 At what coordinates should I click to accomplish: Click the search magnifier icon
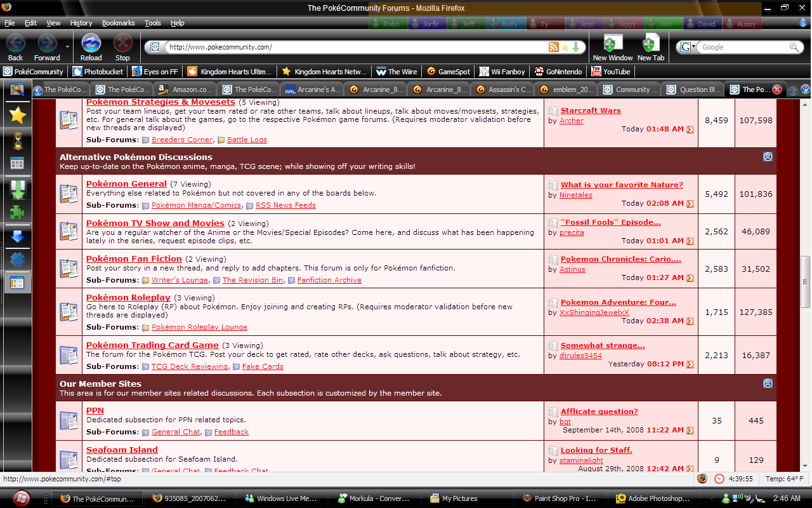[x=794, y=47]
